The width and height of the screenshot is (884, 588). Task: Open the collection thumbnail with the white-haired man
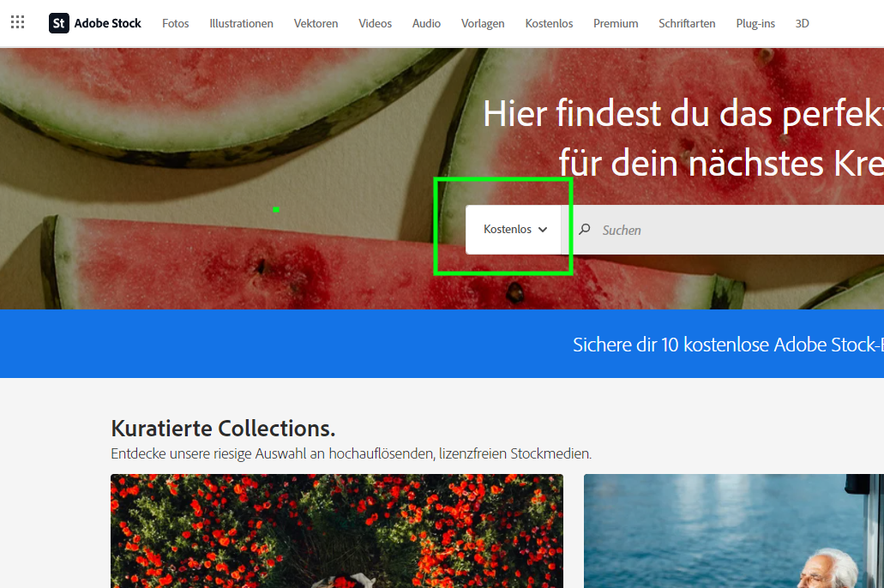click(733, 531)
